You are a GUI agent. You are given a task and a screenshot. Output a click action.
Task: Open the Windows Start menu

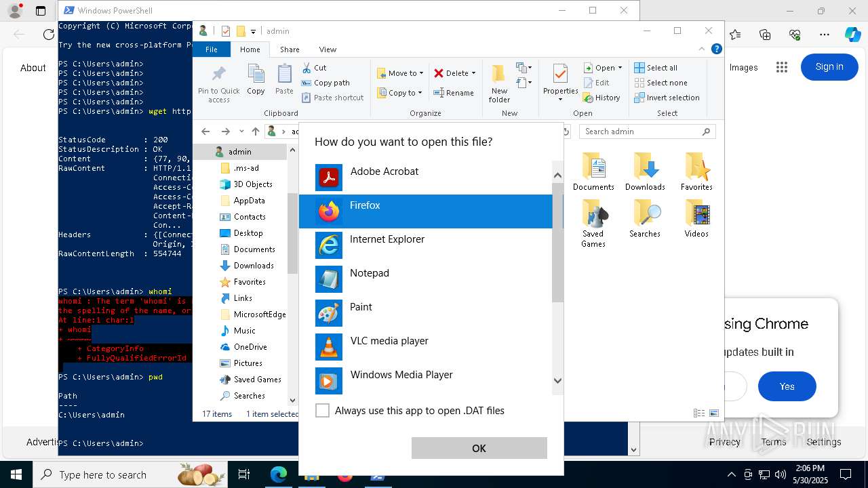pos(16,474)
